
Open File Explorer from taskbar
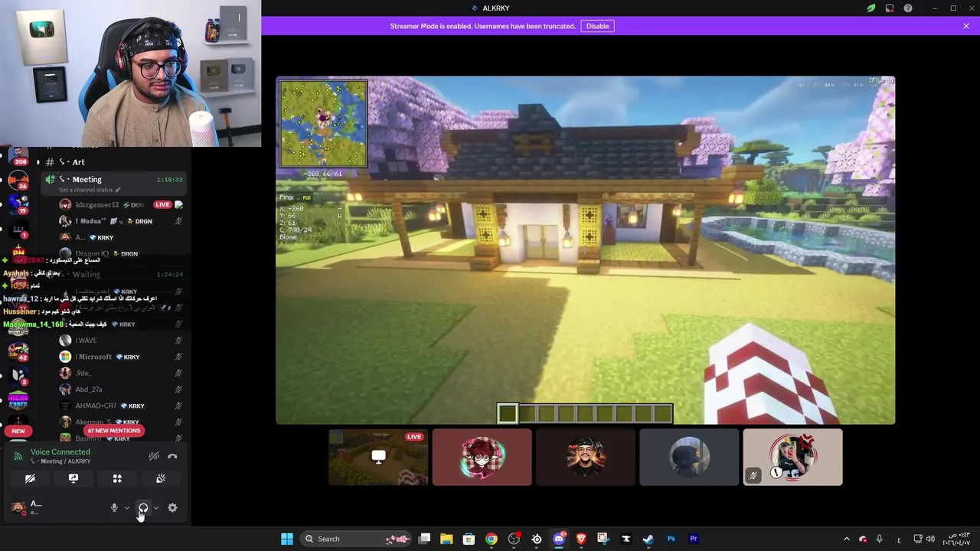(x=446, y=539)
